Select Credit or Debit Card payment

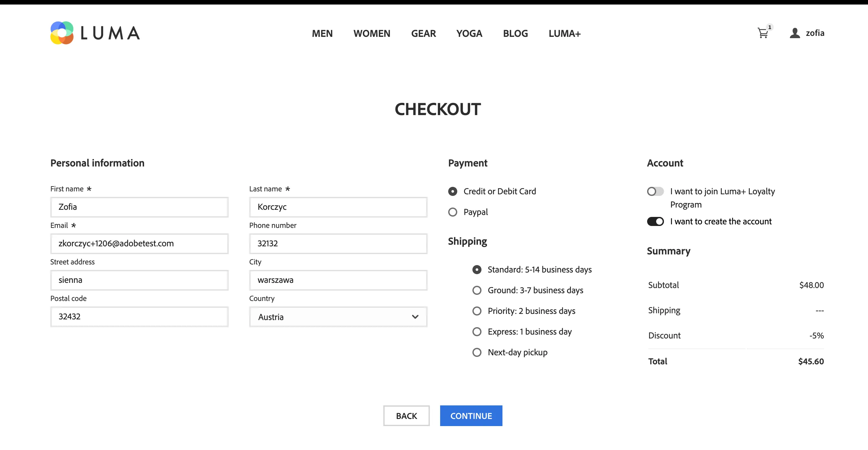click(x=452, y=191)
